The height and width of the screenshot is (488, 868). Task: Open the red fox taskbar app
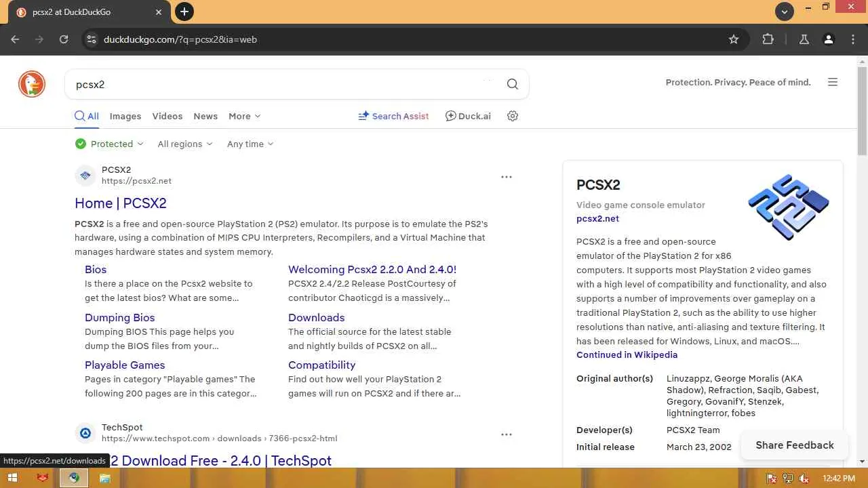(43, 478)
